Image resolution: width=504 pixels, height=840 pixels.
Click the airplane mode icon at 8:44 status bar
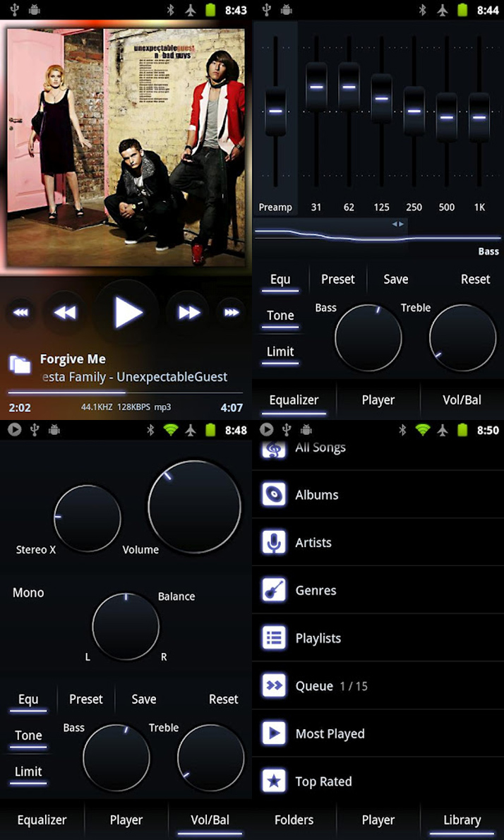443,10
